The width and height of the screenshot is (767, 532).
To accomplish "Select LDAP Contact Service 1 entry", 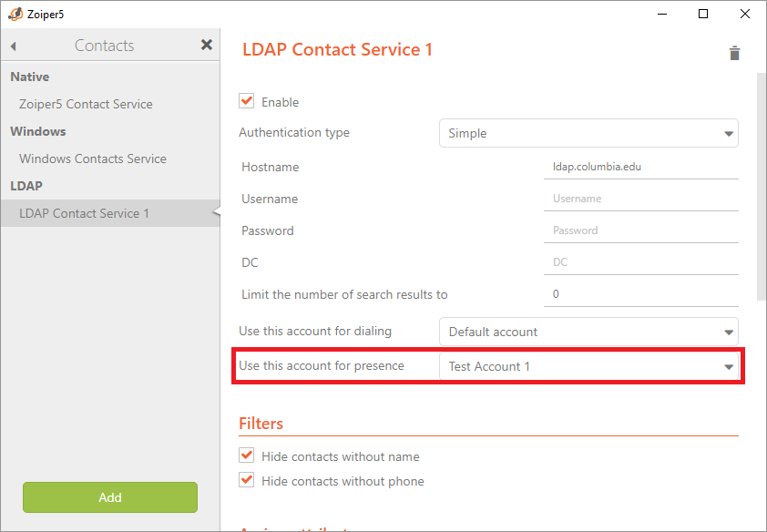I will pyautogui.click(x=85, y=213).
